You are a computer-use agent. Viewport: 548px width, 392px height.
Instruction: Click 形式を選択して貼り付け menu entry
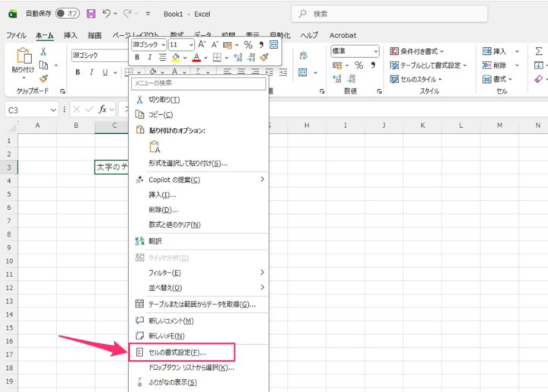[187, 163]
